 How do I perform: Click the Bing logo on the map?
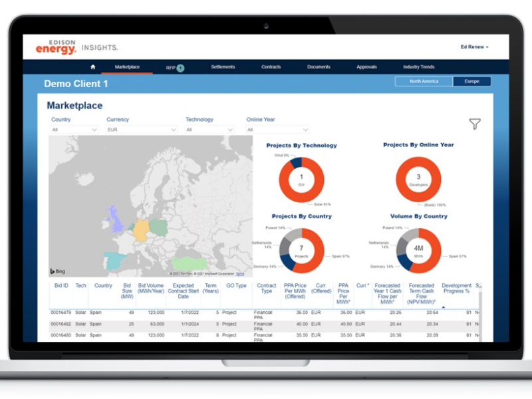(58, 271)
